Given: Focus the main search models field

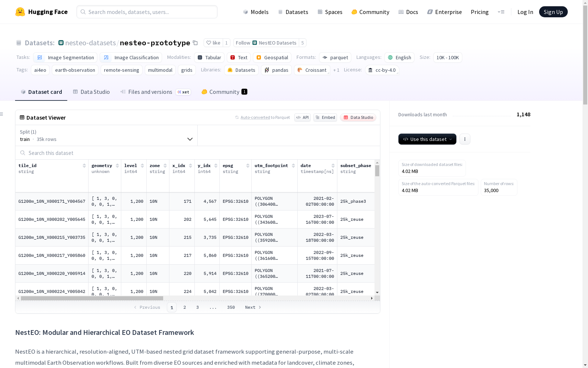Looking at the screenshot, I should (147, 12).
